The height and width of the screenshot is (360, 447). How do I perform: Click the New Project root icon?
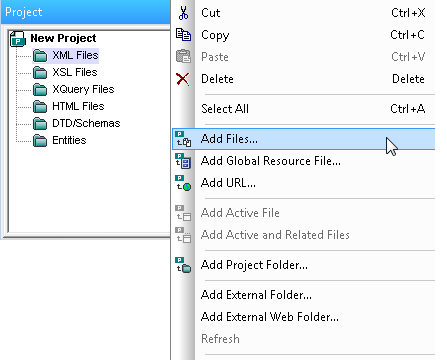18,38
